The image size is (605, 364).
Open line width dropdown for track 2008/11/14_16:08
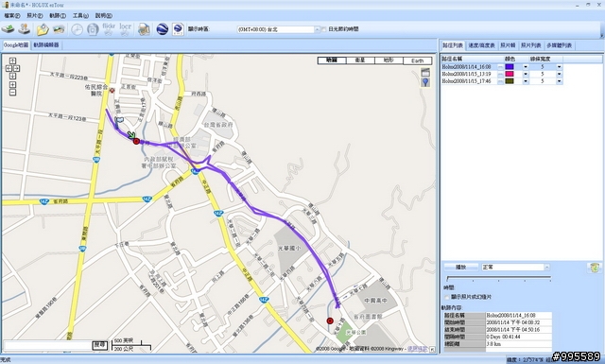pyautogui.click(x=559, y=67)
